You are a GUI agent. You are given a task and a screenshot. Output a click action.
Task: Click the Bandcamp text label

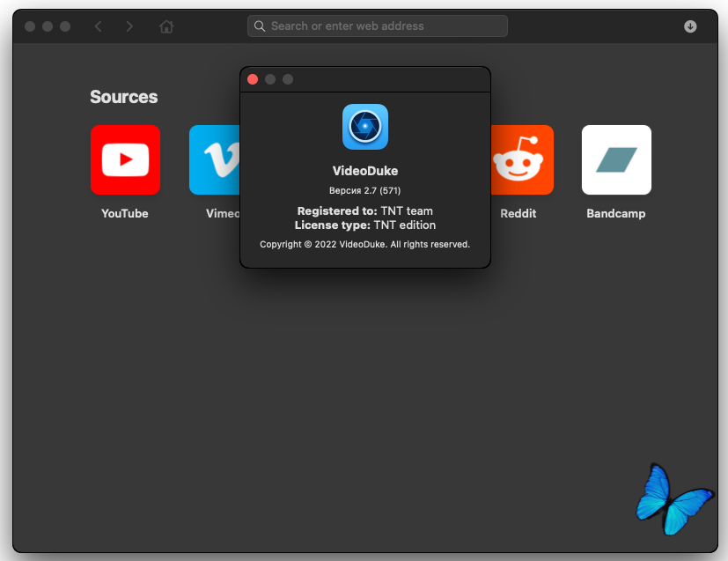pos(616,213)
